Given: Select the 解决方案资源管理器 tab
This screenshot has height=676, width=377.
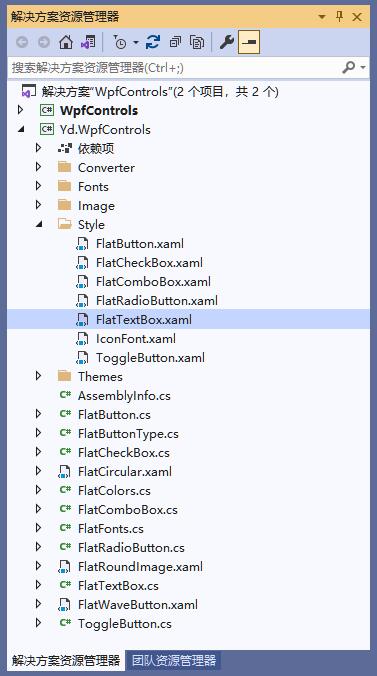Looking at the screenshot, I should [66, 660].
